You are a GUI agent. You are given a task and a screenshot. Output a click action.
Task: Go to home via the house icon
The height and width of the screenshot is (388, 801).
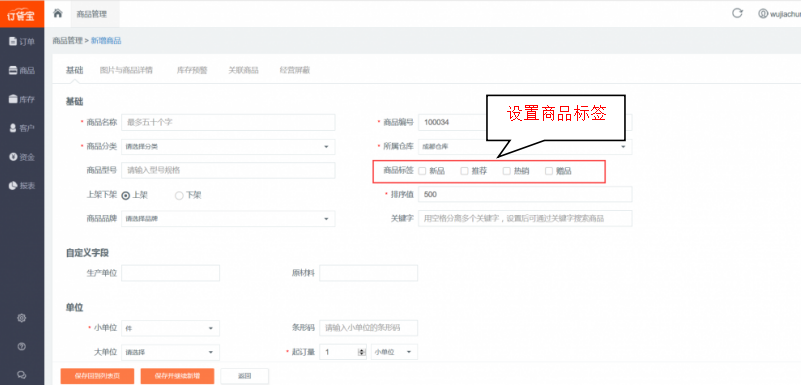[58, 13]
